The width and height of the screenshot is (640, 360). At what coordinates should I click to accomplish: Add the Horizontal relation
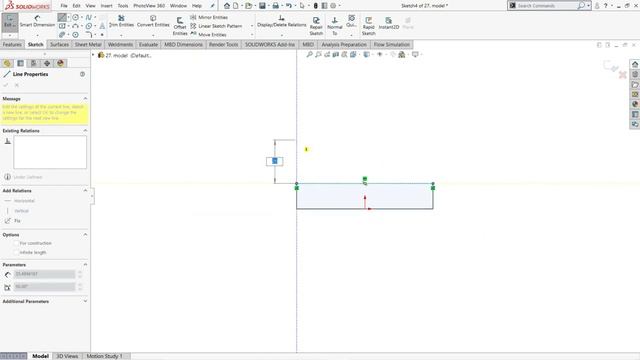coord(20,201)
